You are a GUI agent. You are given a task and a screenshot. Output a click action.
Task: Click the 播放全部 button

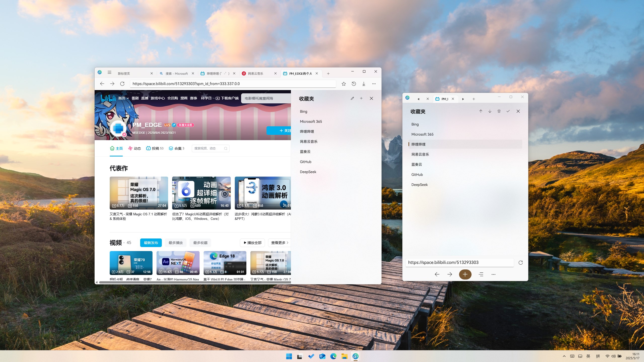(252, 243)
